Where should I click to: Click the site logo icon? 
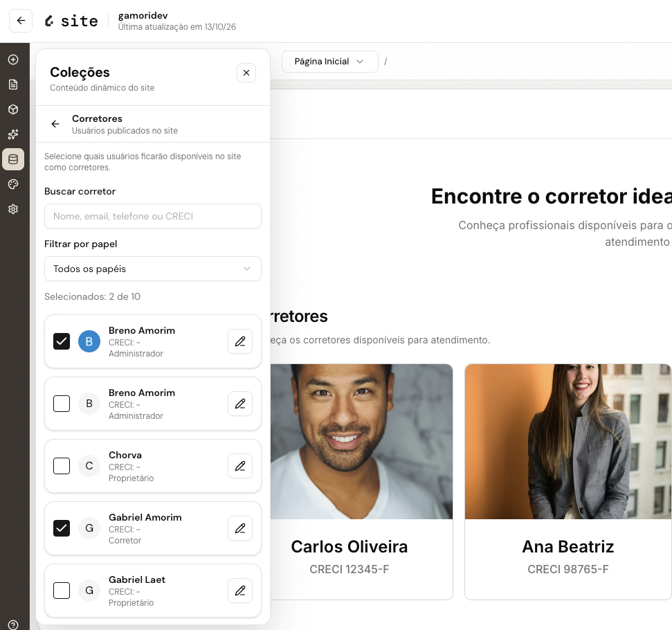coord(49,21)
